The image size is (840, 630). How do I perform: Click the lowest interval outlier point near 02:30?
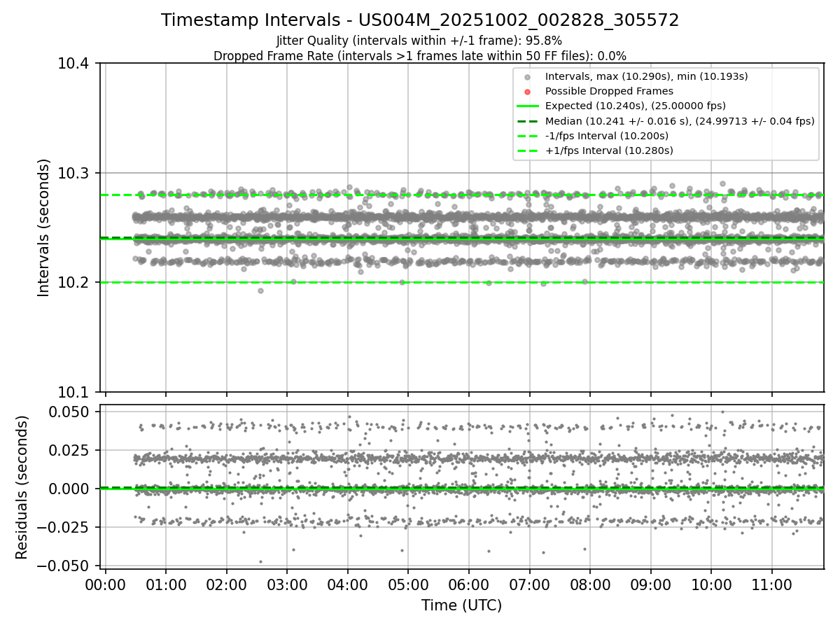click(260, 290)
